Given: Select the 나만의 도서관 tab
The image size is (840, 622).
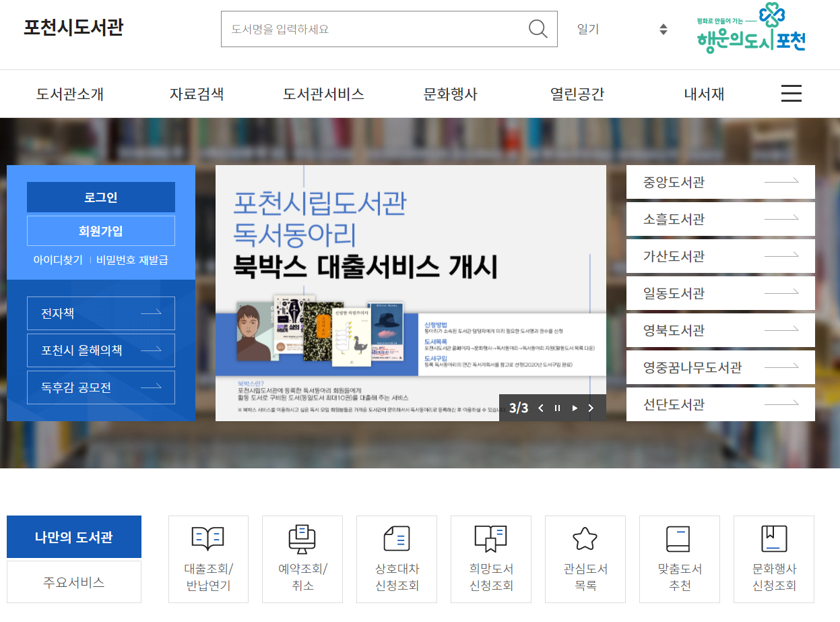Looking at the screenshot, I should click(x=74, y=537).
